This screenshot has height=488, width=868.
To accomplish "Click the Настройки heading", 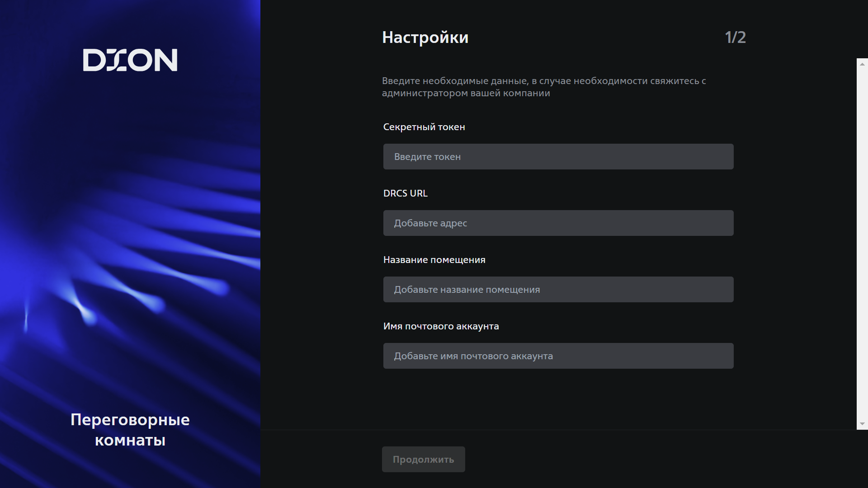I will [425, 38].
